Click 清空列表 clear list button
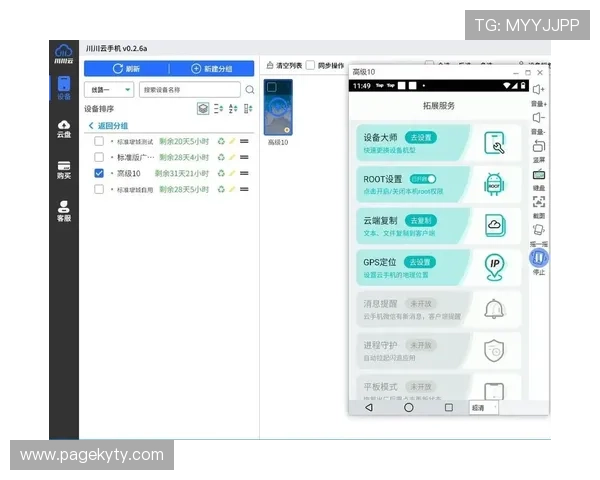Image resolution: width=600 pixels, height=480 pixels. (284, 65)
